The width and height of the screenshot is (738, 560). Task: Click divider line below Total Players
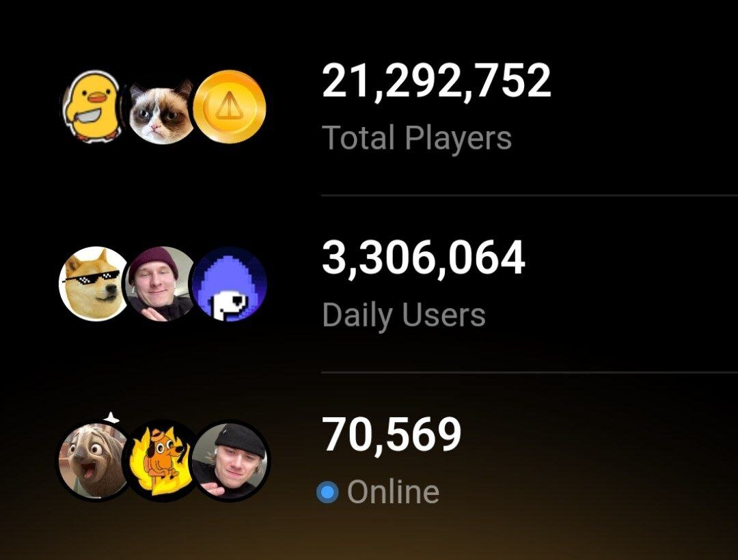click(x=530, y=195)
